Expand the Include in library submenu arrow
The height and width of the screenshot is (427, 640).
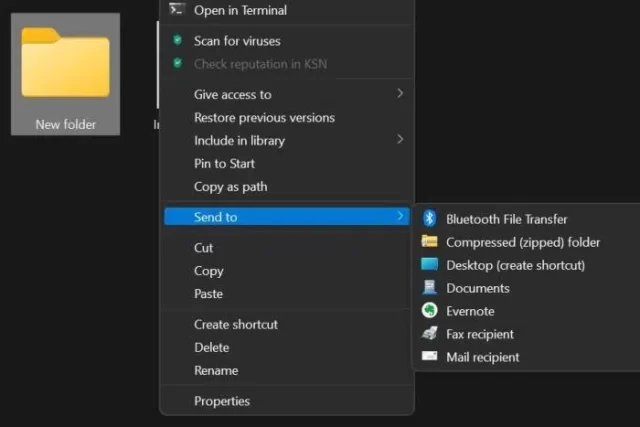(400, 140)
